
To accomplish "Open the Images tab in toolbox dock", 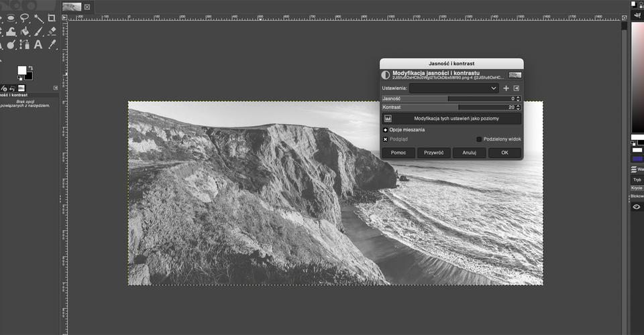I will pyautogui.click(x=21, y=88).
